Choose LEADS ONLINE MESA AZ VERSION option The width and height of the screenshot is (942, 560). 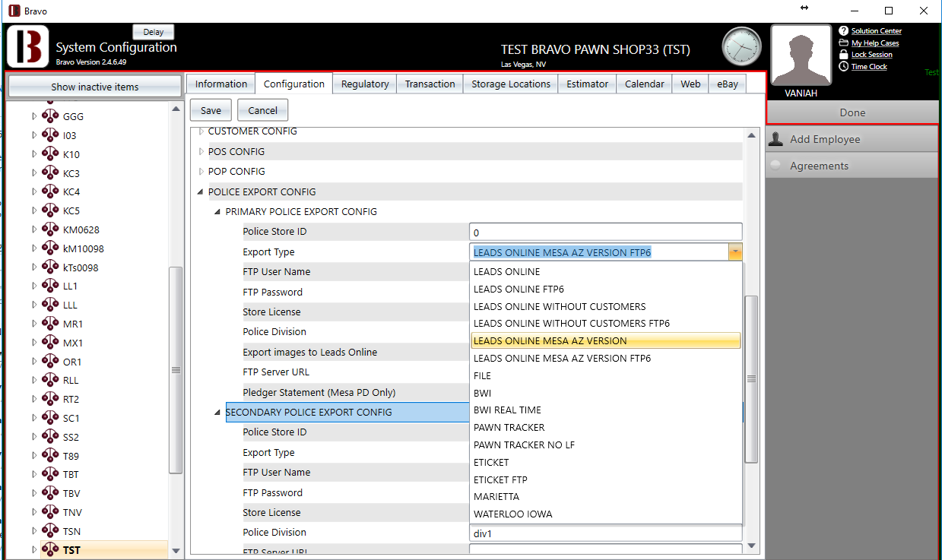coord(605,340)
